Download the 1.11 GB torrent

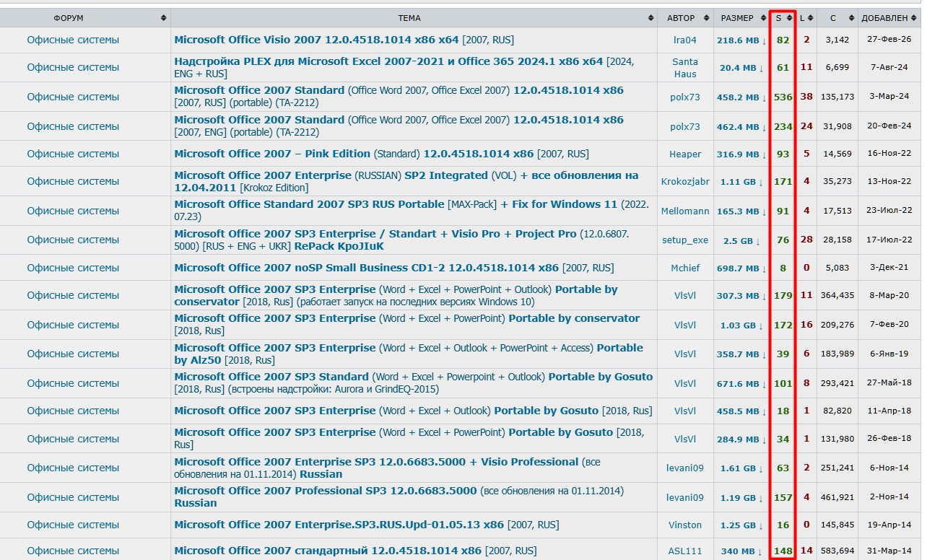click(741, 181)
